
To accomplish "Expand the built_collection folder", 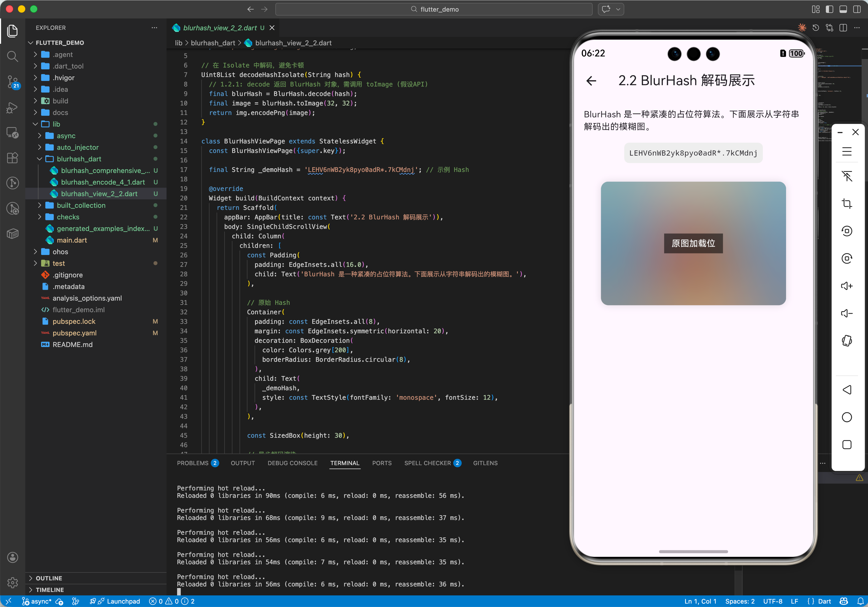I will pyautogui.click(x=81, y=205).
